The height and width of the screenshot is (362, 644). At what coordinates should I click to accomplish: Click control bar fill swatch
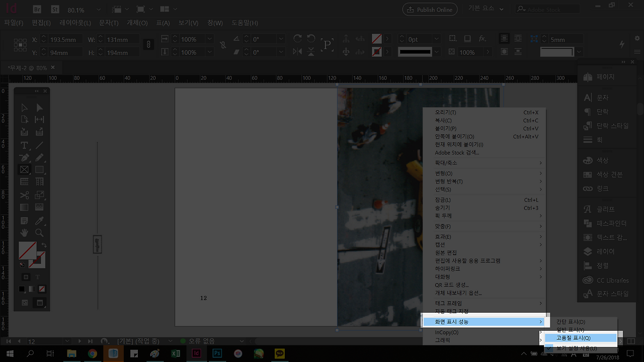[376, 39]
